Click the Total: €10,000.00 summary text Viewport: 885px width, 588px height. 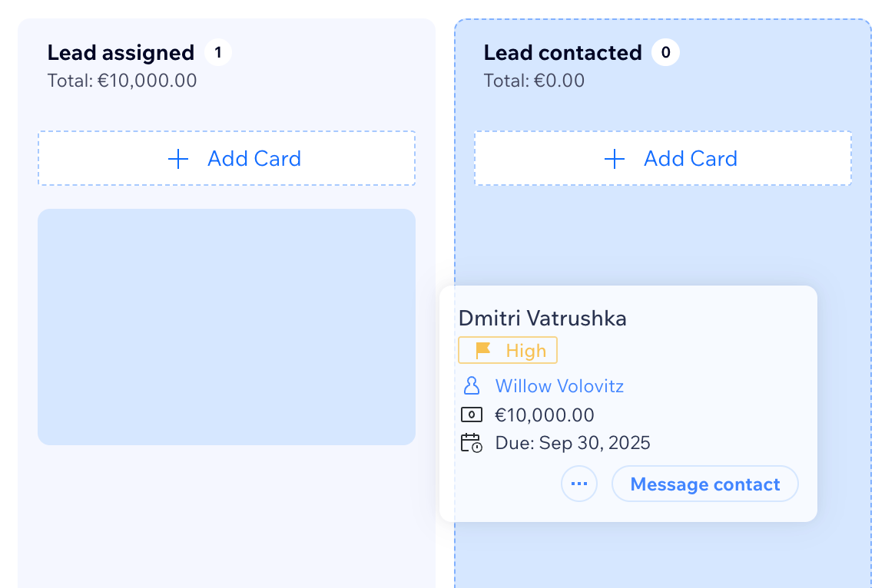[122, 80]
